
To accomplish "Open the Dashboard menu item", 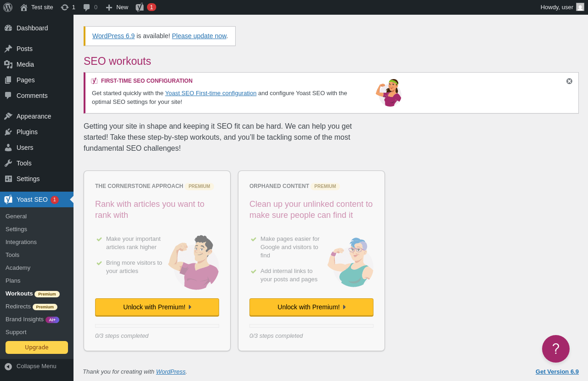I will [x=37, y=28].
